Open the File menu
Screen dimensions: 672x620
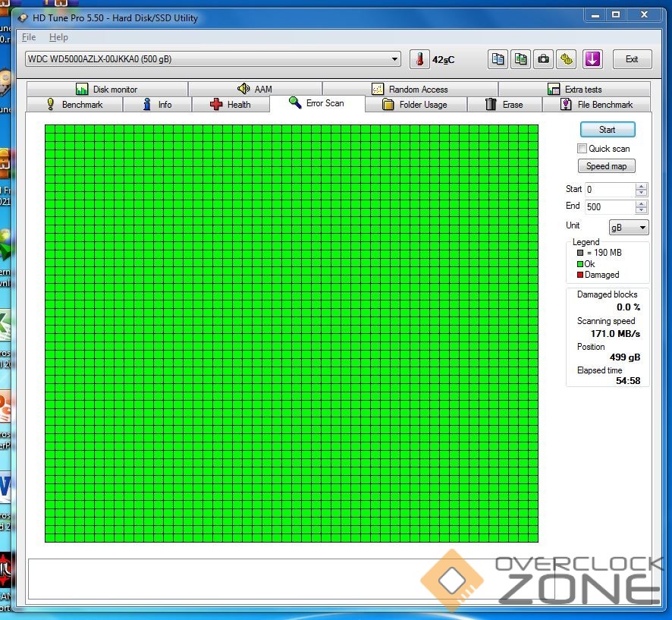(29, 37)
